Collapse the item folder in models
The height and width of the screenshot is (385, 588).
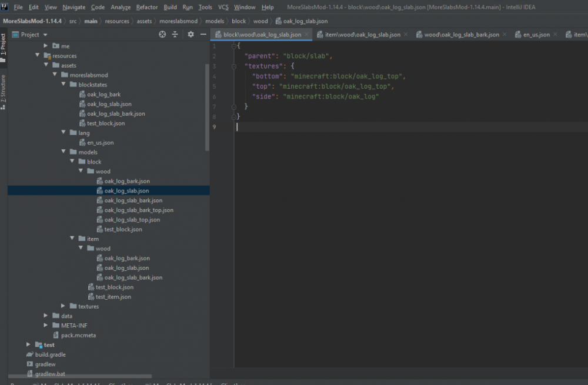pyautogui.click(x=72, y=239)
